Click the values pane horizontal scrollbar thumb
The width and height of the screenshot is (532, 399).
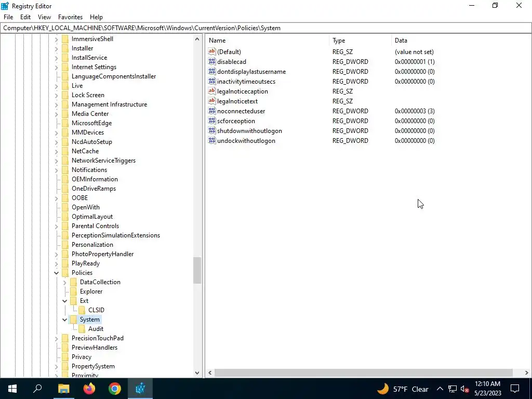363,373
